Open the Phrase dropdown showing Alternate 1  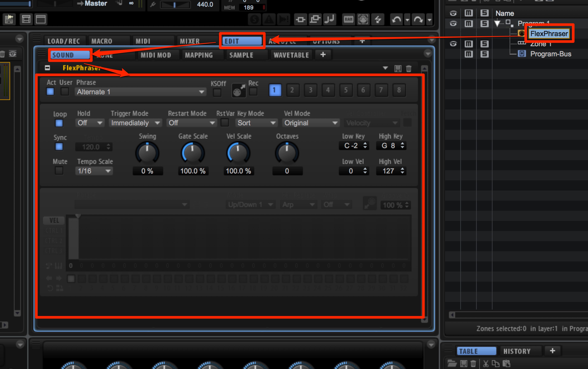[140, 92]
